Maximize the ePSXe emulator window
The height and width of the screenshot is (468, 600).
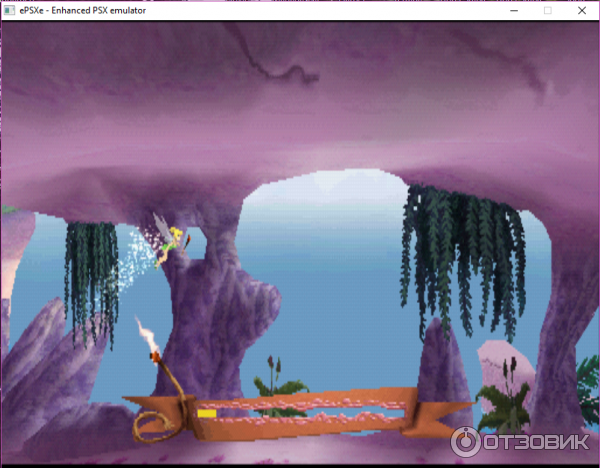tap(547, 9)
